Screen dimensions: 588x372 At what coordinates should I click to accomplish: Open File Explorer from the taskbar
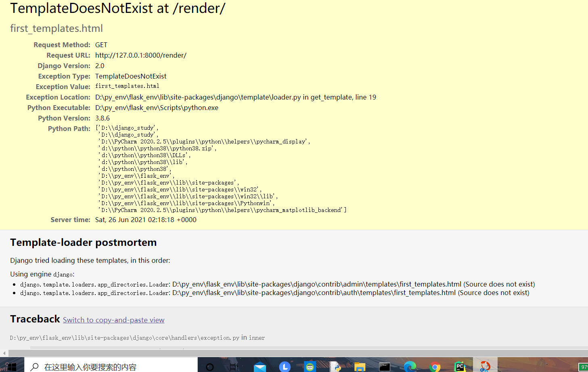coord(360,366)
